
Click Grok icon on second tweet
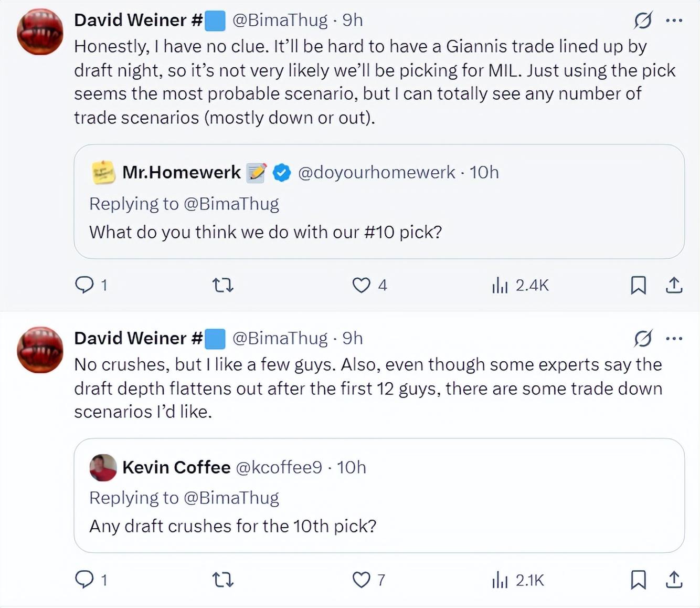point(643,339)
